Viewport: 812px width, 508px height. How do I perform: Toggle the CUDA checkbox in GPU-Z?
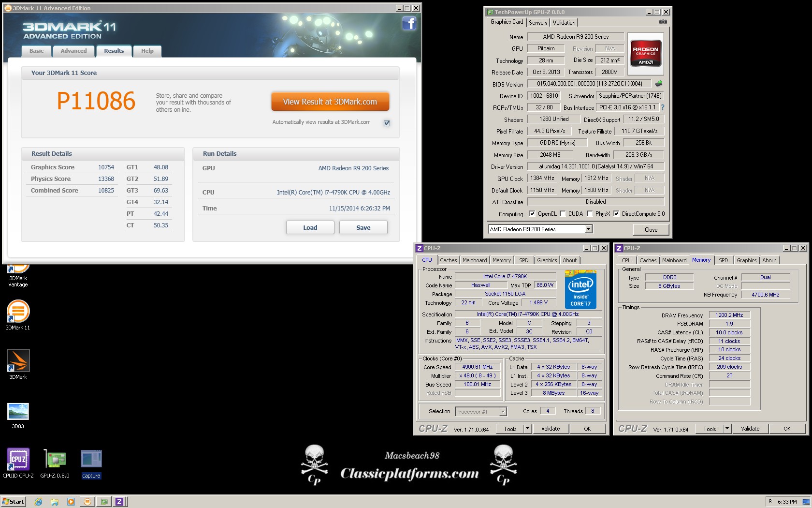[x=563, y=213]
